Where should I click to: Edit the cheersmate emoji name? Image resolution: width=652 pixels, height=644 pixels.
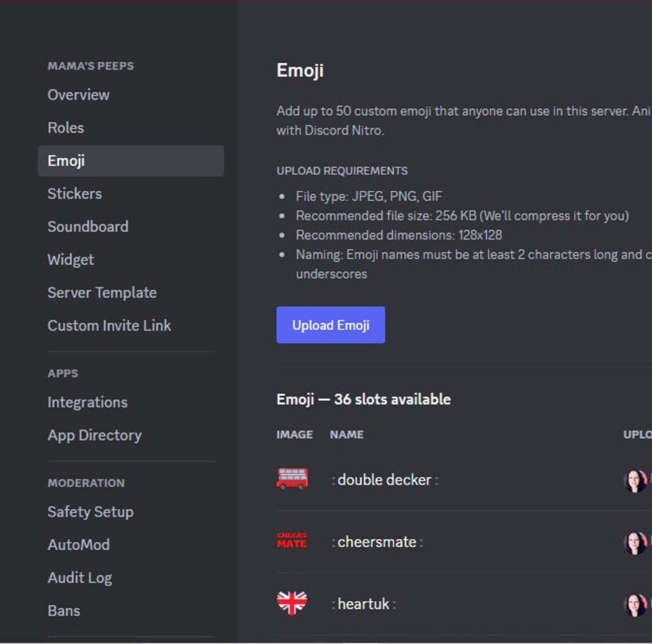(x=377, y=542)
